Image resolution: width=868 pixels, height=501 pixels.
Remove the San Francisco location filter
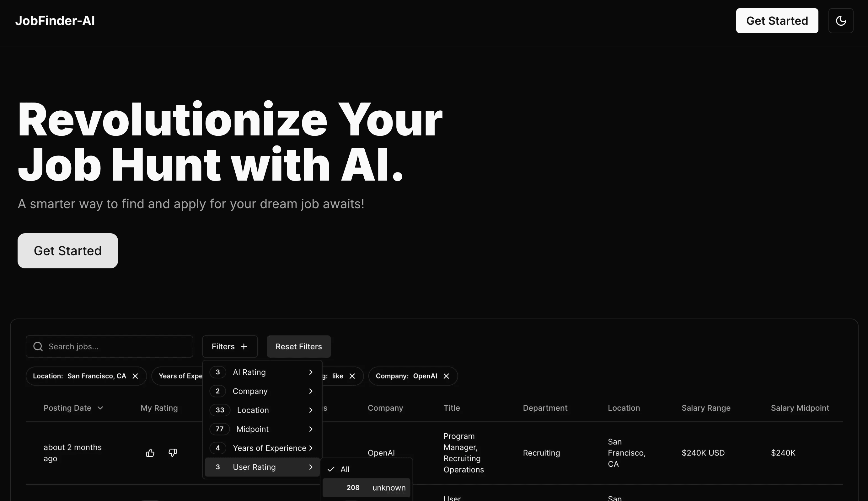point(135,376)
